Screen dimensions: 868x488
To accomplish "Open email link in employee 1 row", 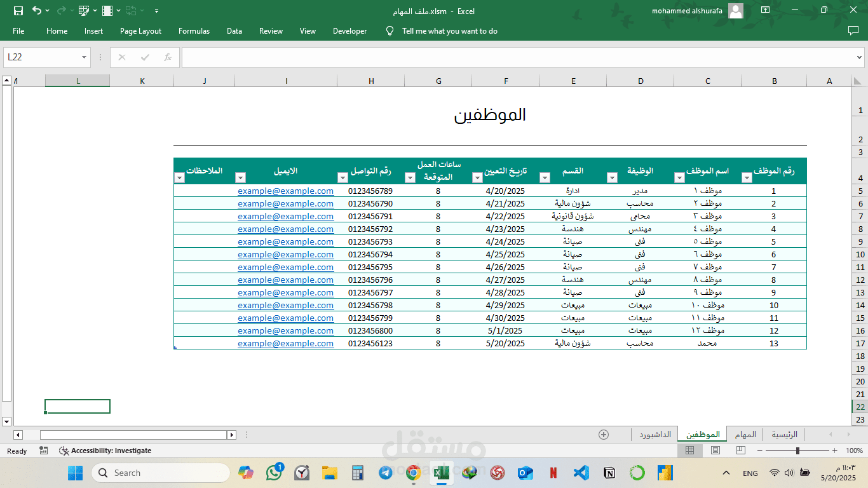I will [x=285, y=191].
